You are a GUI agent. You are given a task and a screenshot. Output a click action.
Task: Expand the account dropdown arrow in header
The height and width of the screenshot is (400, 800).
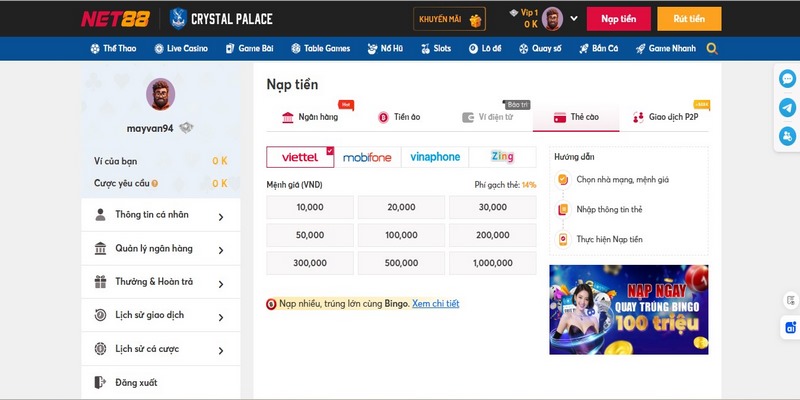(x=573, y=18)
